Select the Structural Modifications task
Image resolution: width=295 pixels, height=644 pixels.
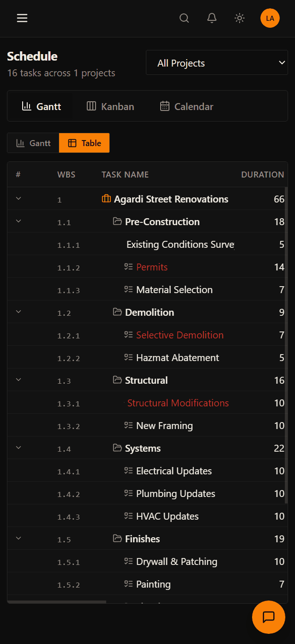click(x=178, y=403)
